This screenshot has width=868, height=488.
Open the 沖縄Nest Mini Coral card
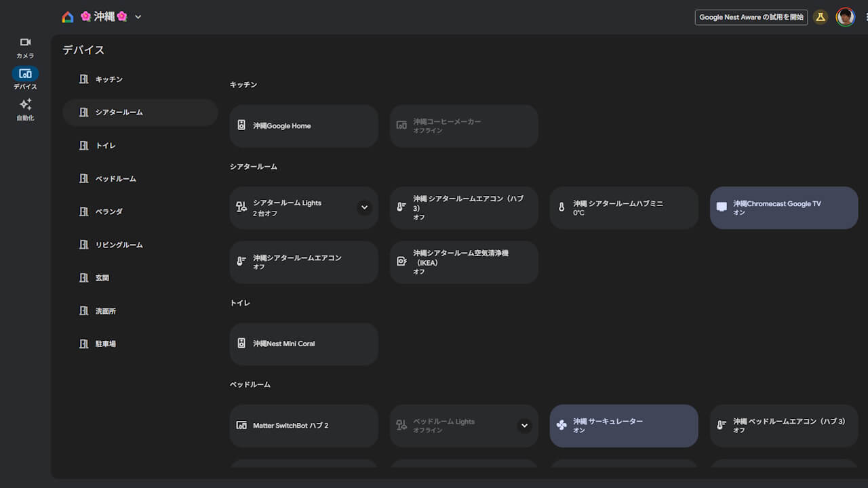(304, 344)
